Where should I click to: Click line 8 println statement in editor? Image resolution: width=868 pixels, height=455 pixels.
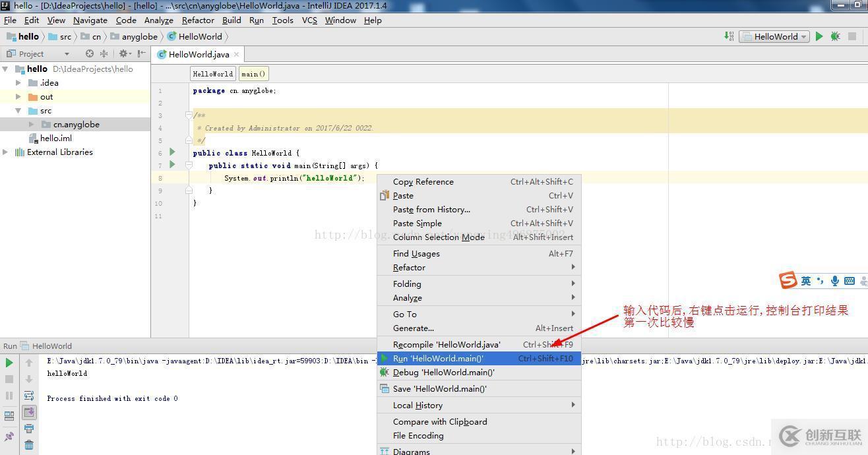294,178
